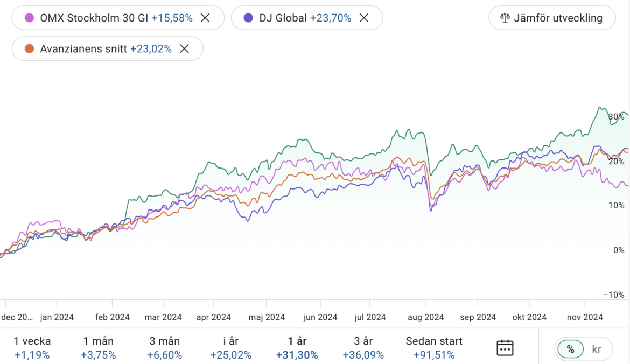This screenshot has width=630, height=364.
Task: Open Jämför utveckling comparison menu
Action: click(552, 18)
